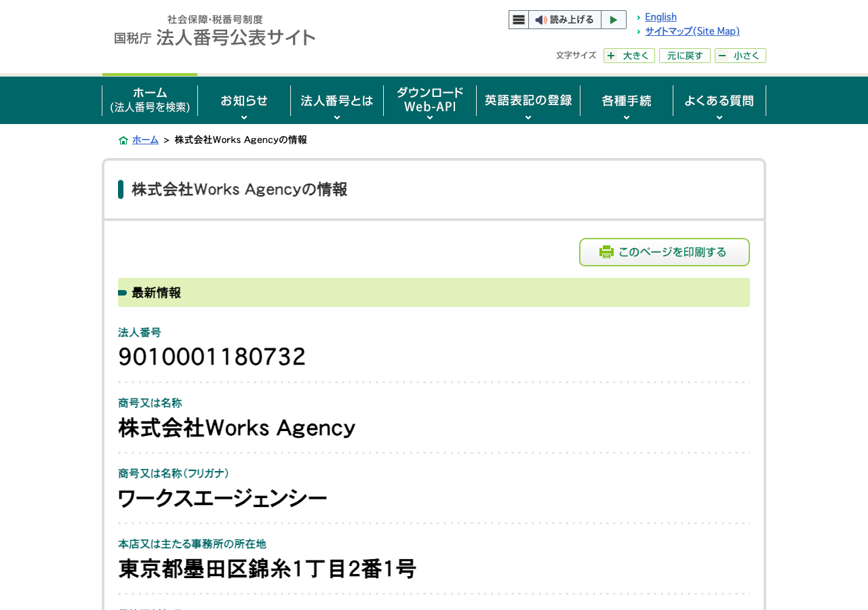Click breadcrumb text 株式会社Works Agencyの情報
The height and width of the screenshot is (610, 868).
[241, 140]
